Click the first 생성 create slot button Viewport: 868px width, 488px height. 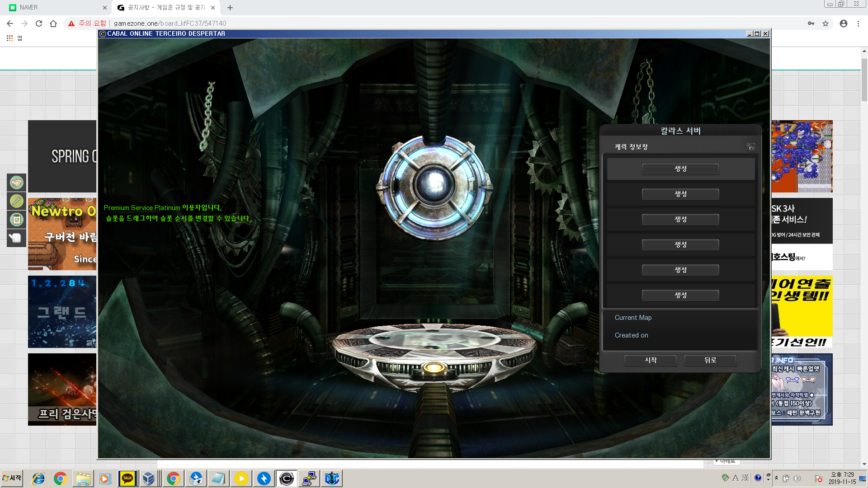point(680,169)
